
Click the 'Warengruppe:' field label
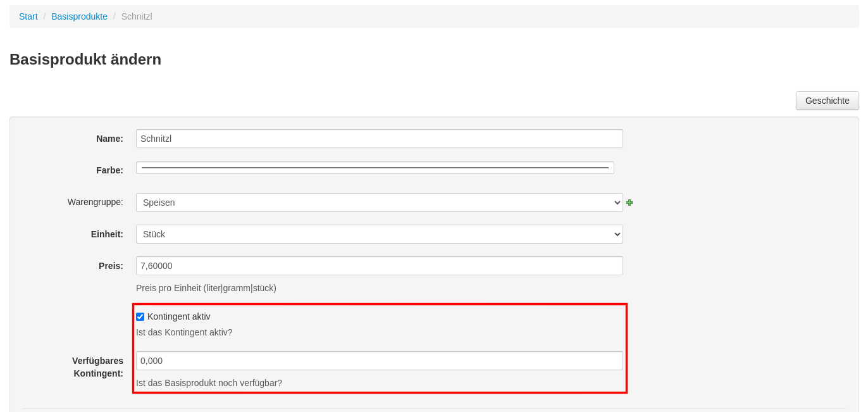pos(96,202)
